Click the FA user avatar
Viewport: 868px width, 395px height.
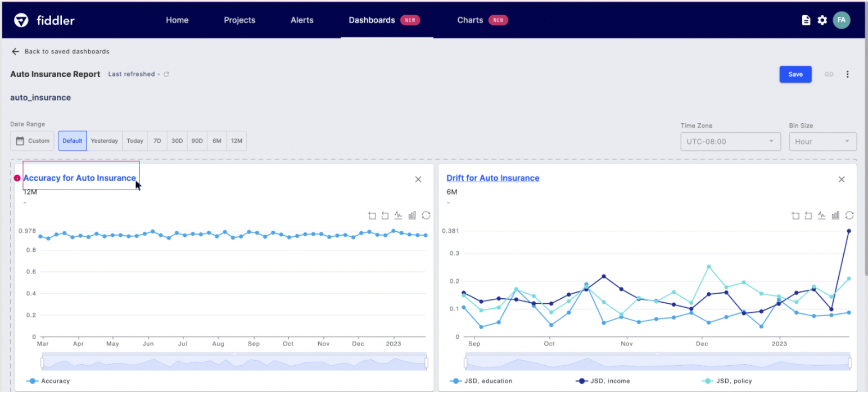click(x=841, y=20)
